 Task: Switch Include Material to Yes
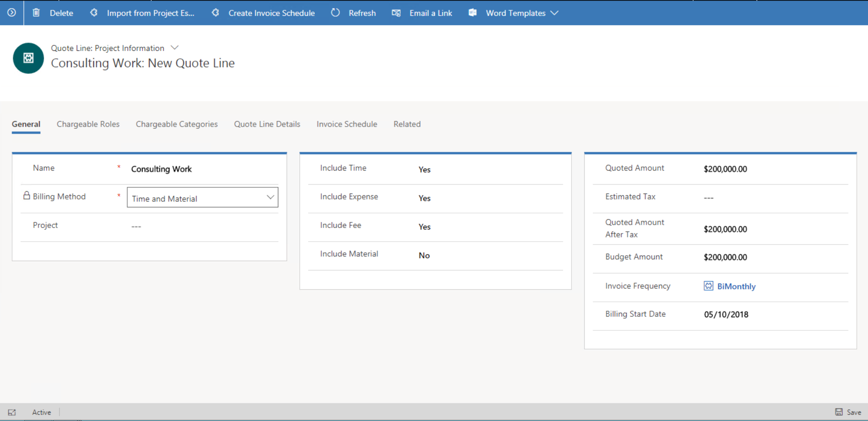click(x=424, y=255)
